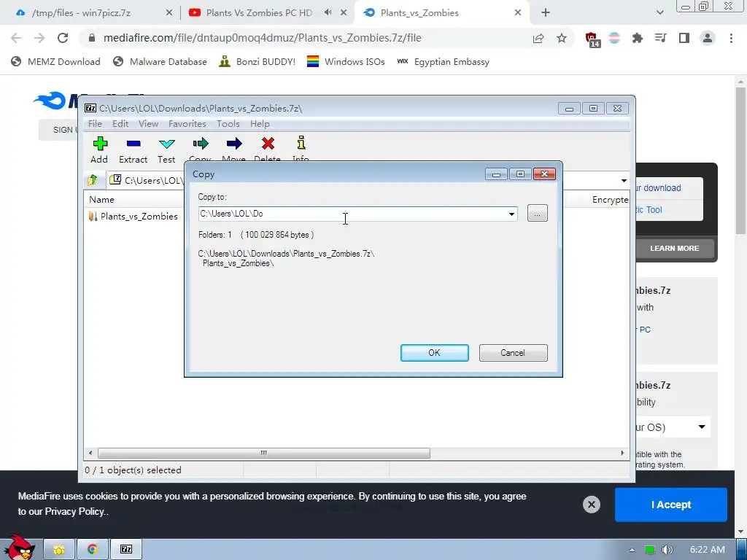Bookmark this page with the star icon
Image resolution: width=747 pixels, height=560 pixels.
562,38
